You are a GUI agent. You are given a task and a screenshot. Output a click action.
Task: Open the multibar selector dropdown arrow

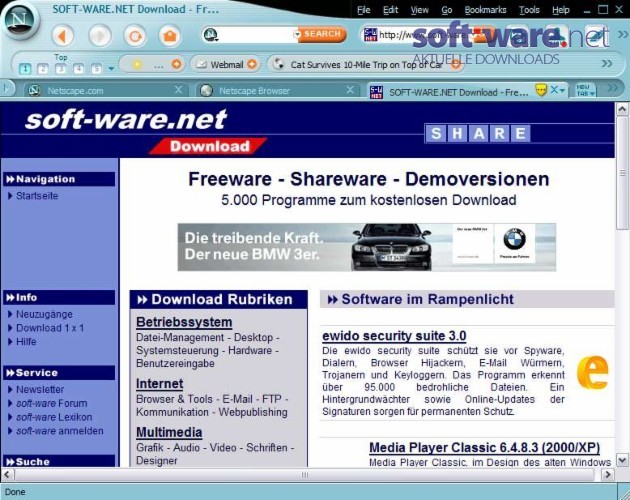pos(111,69)
